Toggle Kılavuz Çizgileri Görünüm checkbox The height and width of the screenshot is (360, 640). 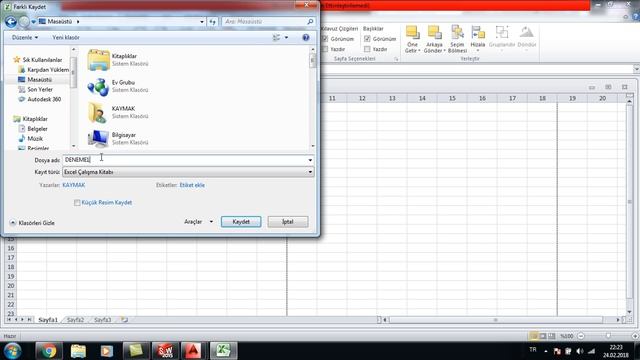325,39
